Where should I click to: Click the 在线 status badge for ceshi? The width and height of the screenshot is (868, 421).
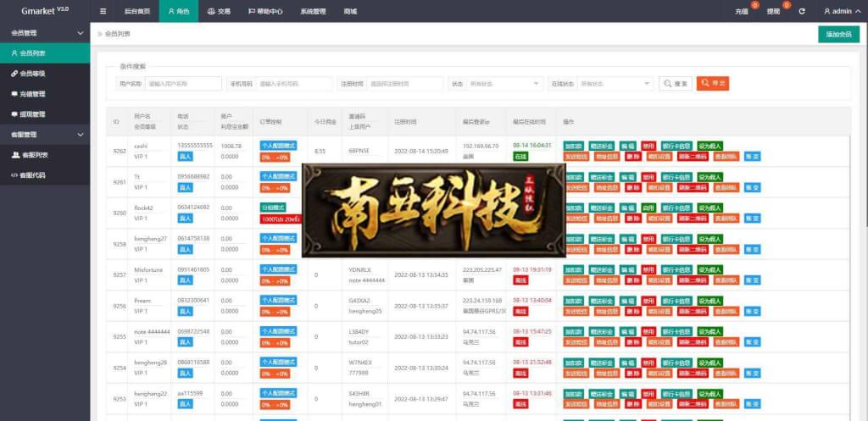(520, 157)
